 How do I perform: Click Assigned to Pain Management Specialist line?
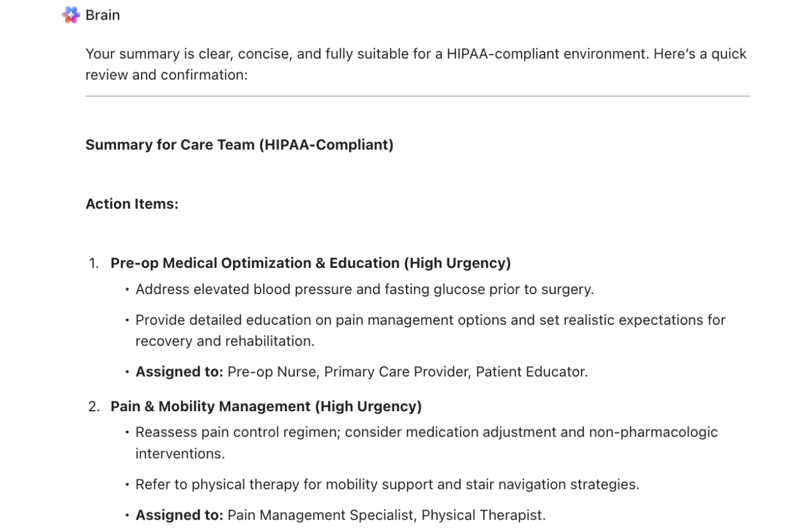pos(340,515)
